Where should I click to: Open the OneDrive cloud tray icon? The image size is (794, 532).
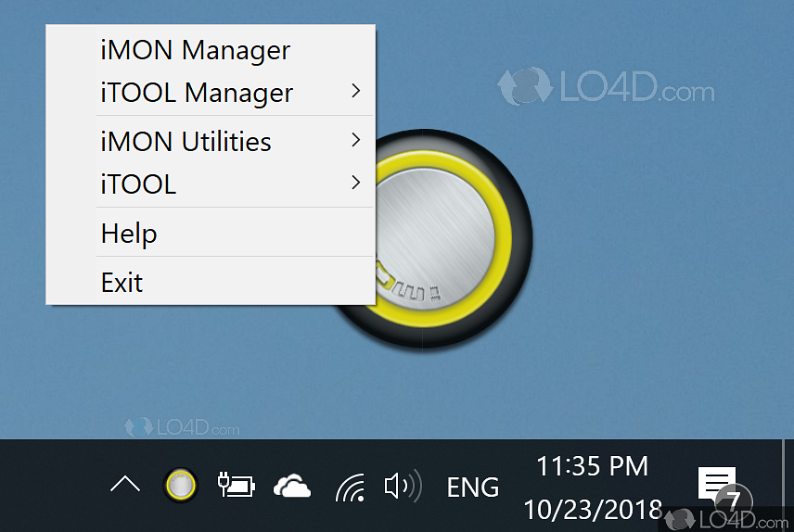point(292,486)
